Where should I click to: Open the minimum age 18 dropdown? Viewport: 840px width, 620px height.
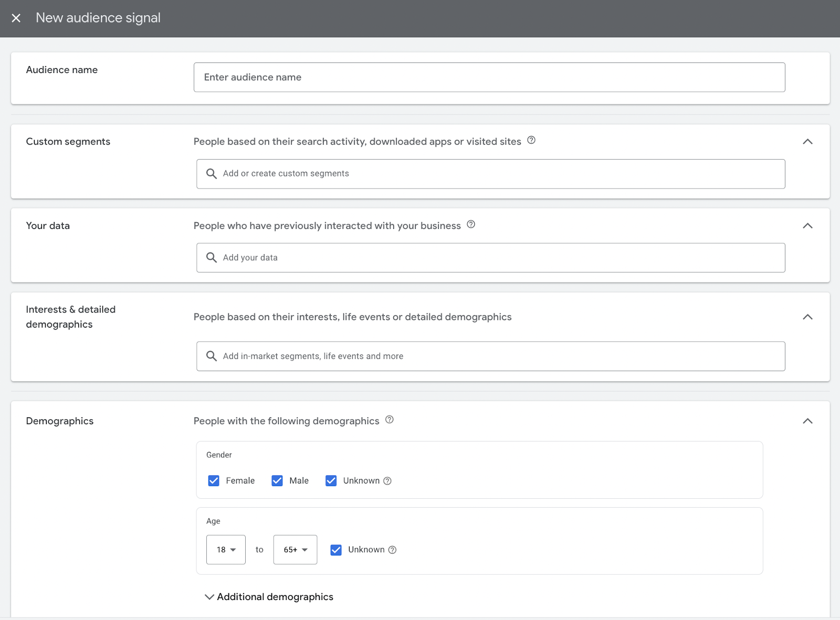click(226, 550)
